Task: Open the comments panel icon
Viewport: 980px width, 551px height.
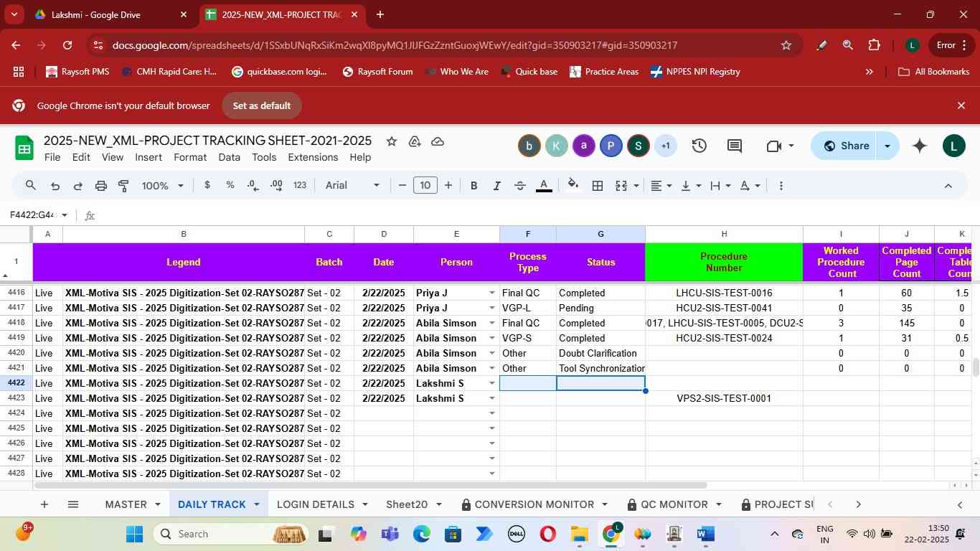Action: tap(735, 146)
